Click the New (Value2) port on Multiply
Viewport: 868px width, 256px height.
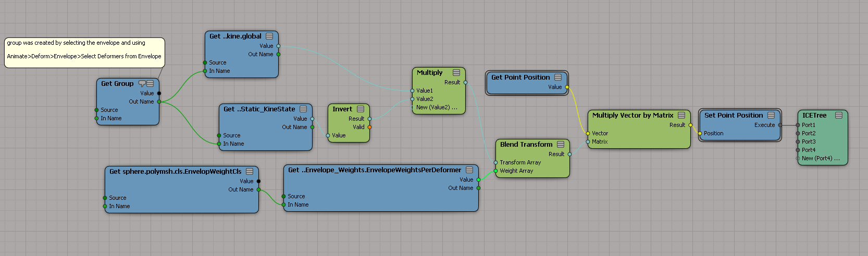(x=413, y=107)
